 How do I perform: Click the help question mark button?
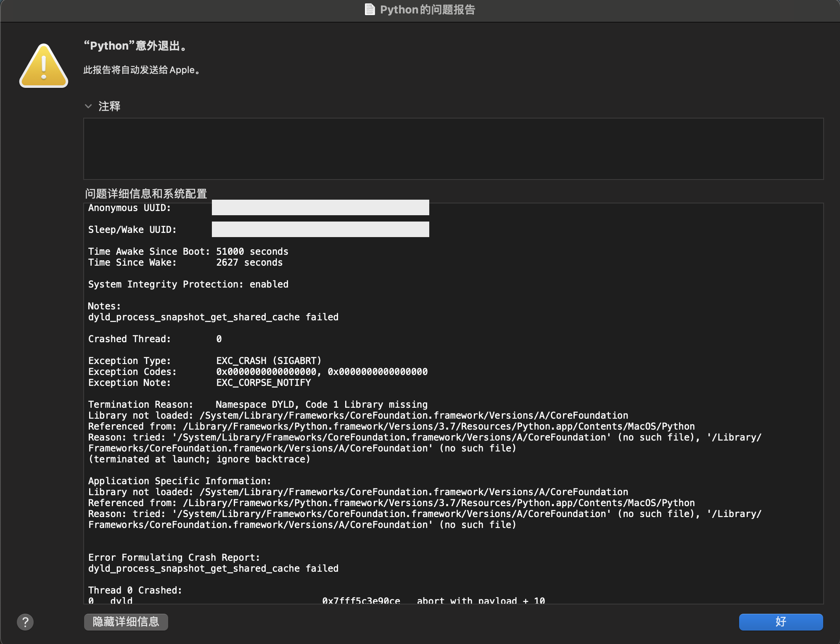click(25, 622)
